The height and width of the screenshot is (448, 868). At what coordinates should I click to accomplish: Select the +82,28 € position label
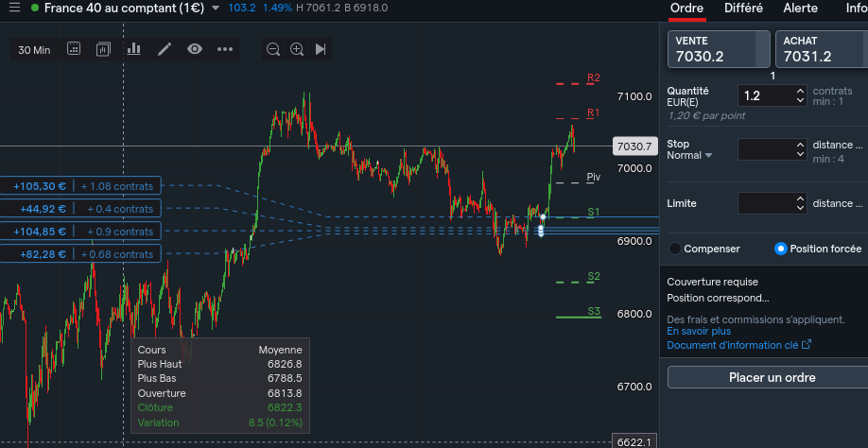tap(80, 254)
